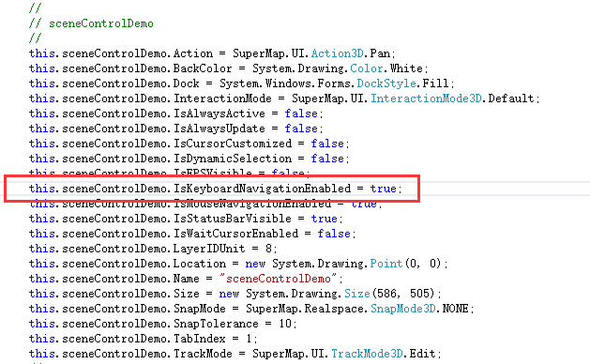The height and width of the screenshot is (364, 590).
Task: Click false value on IsAlwaysUpdate line
Action: (x=301, y=129)
